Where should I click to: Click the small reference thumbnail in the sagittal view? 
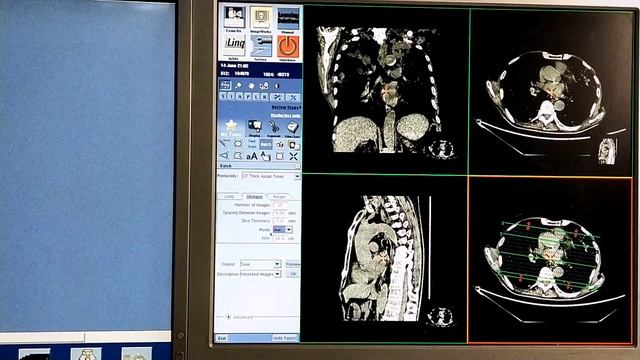point(440,317)
